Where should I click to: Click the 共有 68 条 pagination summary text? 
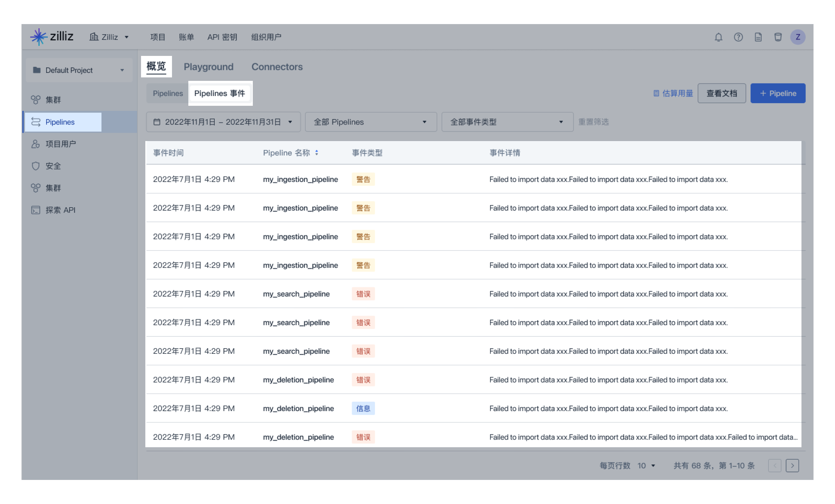(714, 465)
